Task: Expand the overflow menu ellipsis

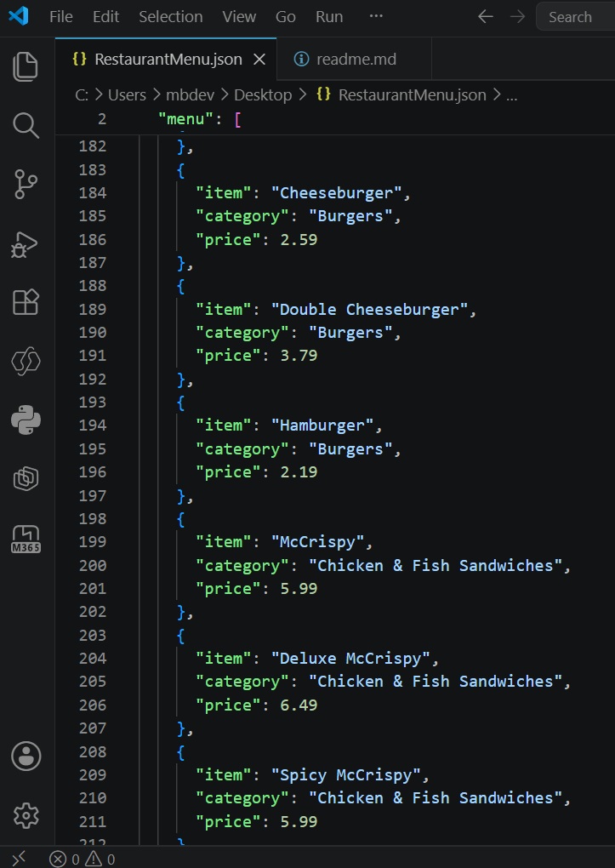Action: (x=376, y=17)
